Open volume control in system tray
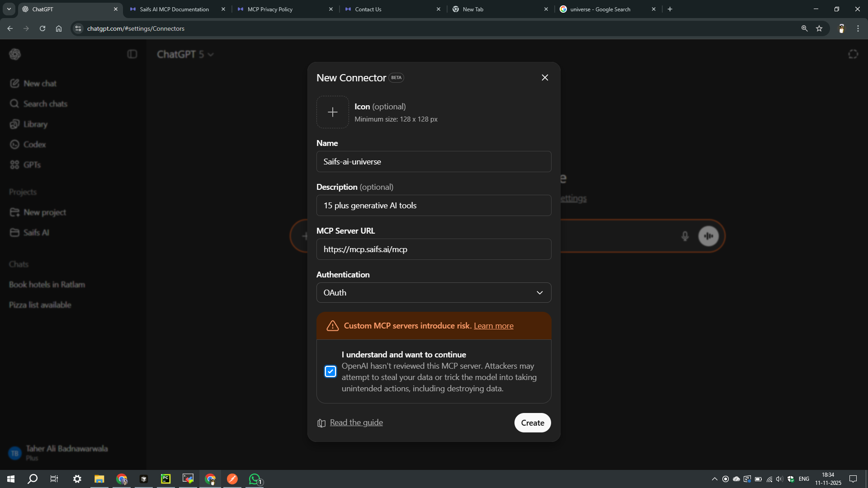The height and width of the screenshot is (488, 868). coord(779,479)
